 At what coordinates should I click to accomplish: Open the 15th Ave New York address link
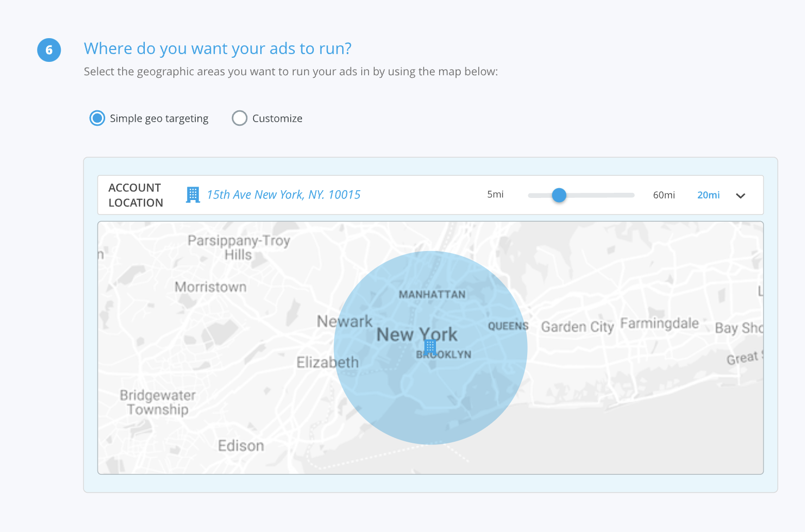pos(283,195)
